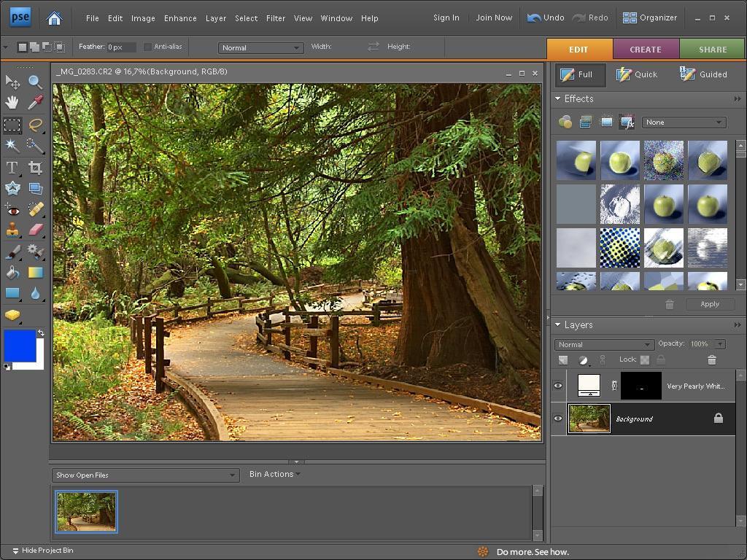
Task: Open the Enhance menu
Action: (x=180, y=18)
